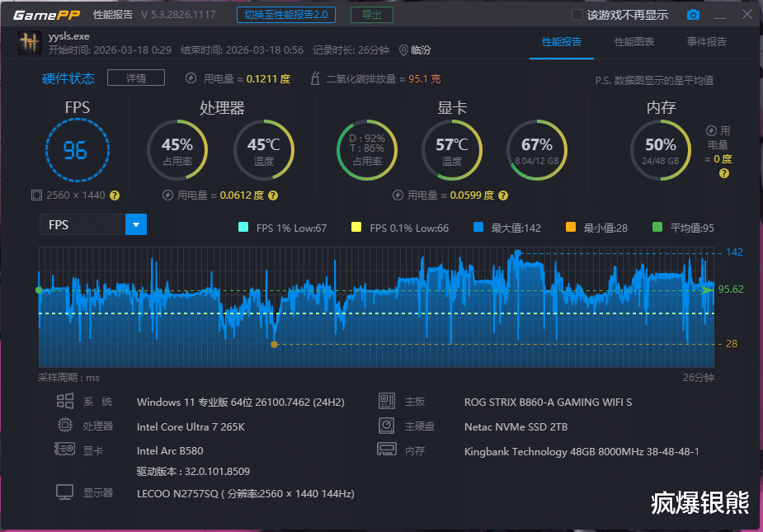Image resolution: width=763 pixels, height=532 pixels.
Task: Click the 导出 export button
Action: [372, 15]
